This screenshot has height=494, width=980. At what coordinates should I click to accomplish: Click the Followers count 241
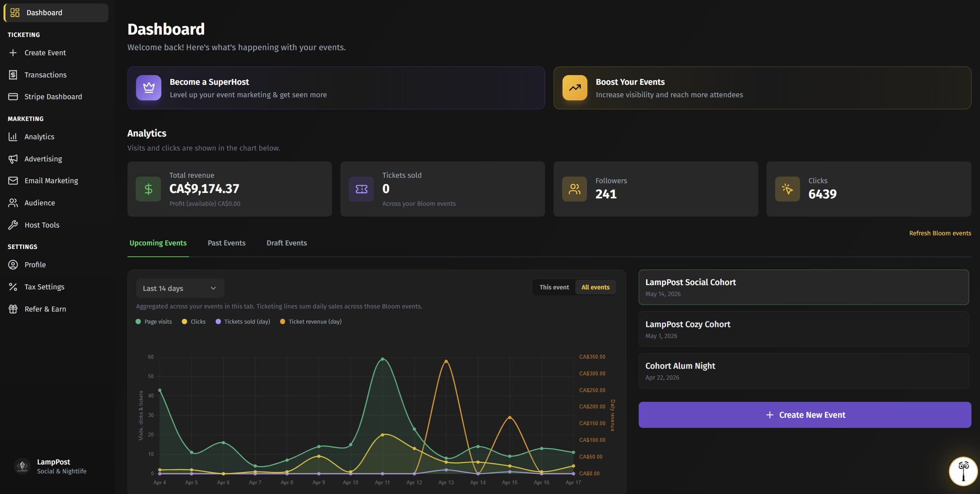606,194
